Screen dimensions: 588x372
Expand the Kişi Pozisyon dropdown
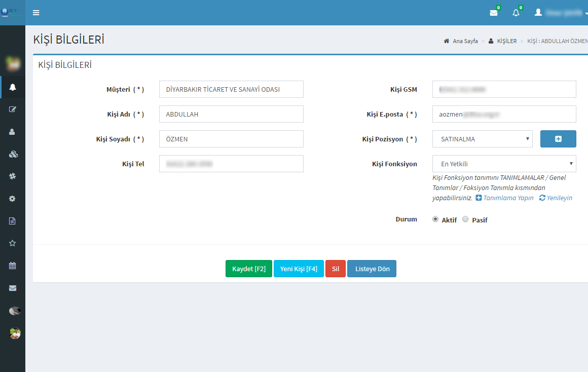point(482,139)
